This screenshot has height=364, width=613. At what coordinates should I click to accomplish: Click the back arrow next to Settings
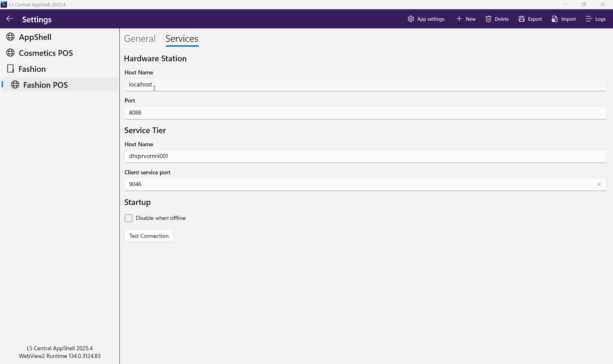(10, 19)
